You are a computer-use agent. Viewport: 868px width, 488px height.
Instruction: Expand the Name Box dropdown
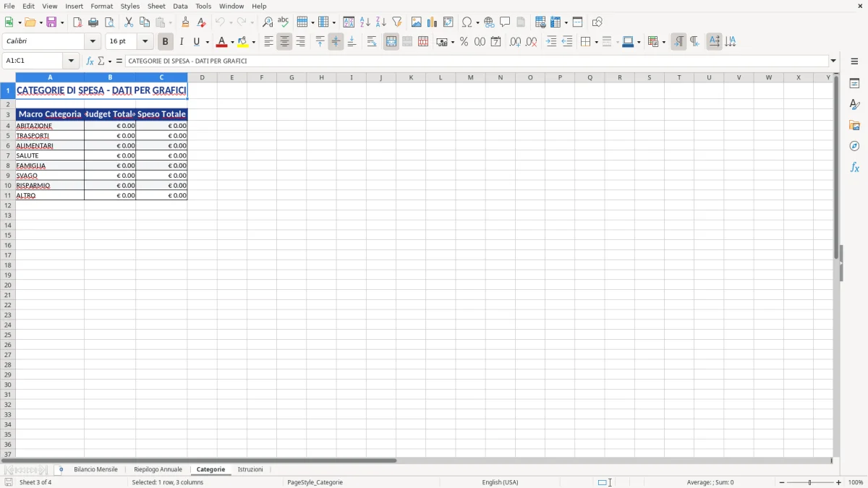pyautogui.click(x=71, y=61)
